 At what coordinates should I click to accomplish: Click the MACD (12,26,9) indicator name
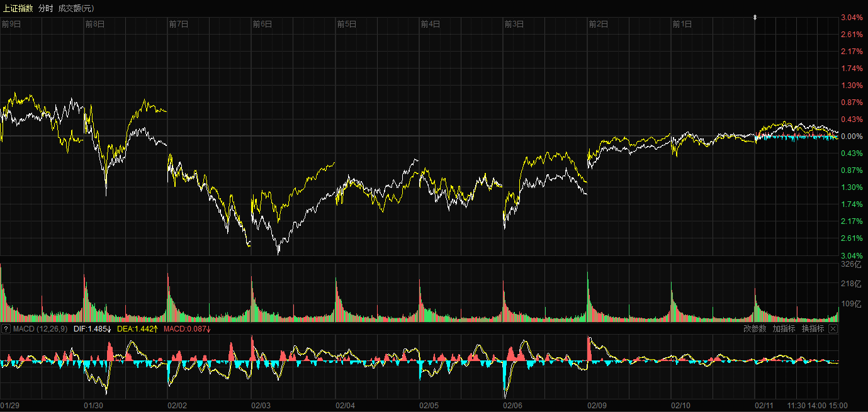(x=40, y=329)
